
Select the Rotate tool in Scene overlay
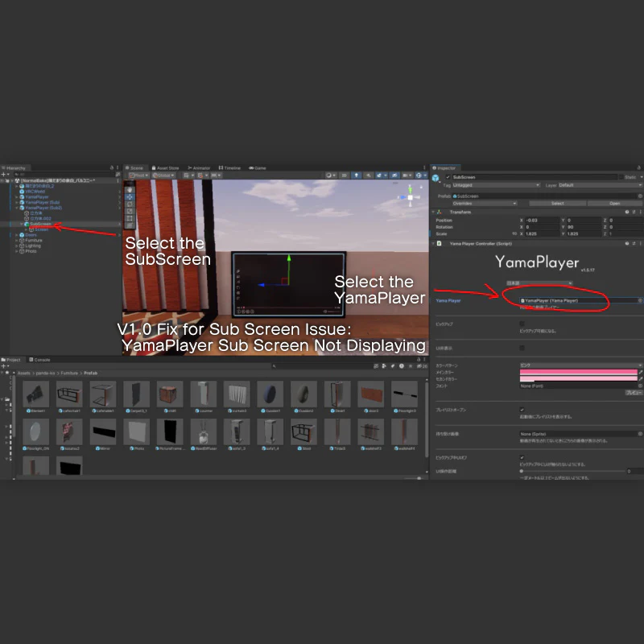click(x=130, y=204)
